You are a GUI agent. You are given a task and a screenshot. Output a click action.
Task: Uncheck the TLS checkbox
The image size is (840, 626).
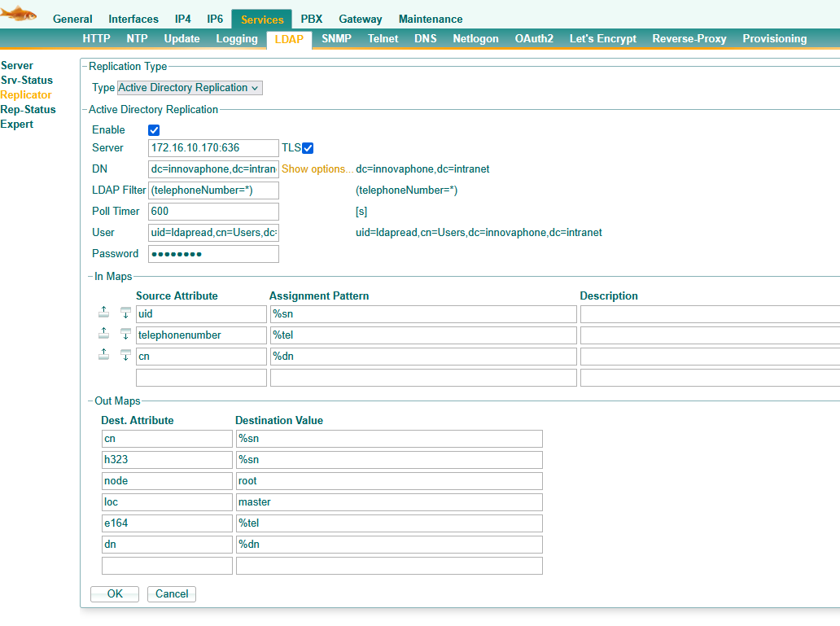pos(308,148)
